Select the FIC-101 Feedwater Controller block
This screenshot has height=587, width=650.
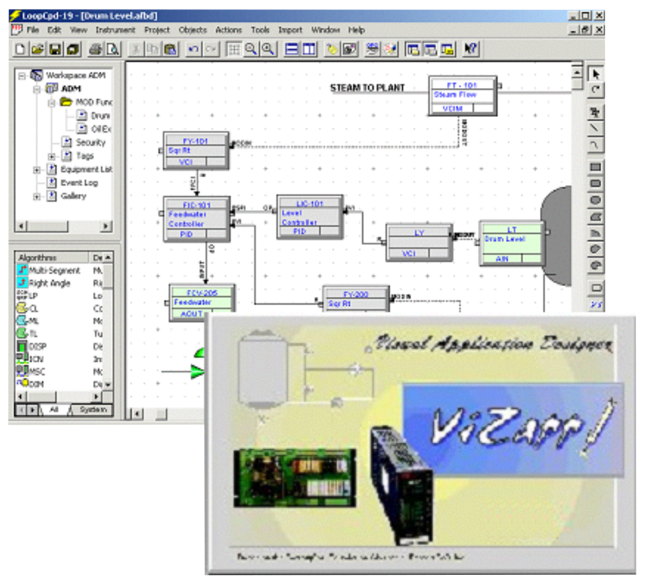[196, 219]
